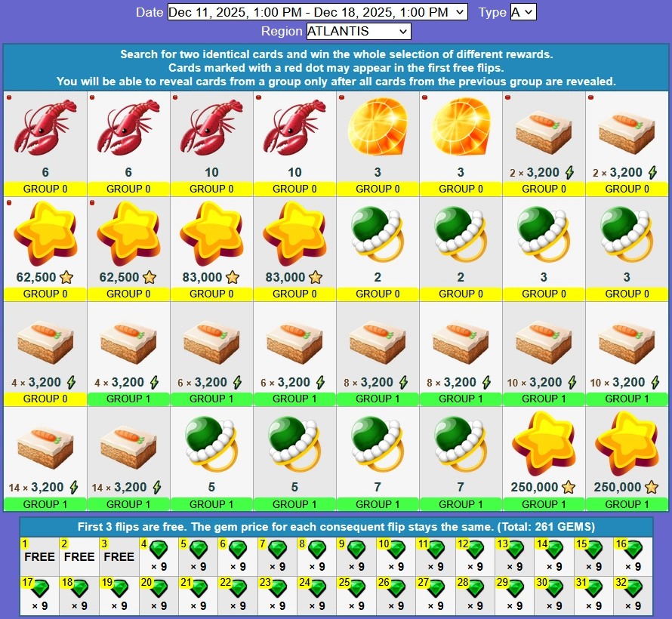Screen dimensions: 672x619
Task: Click the 'Search for two identical cards' instruction
Action: coord(337,54)
